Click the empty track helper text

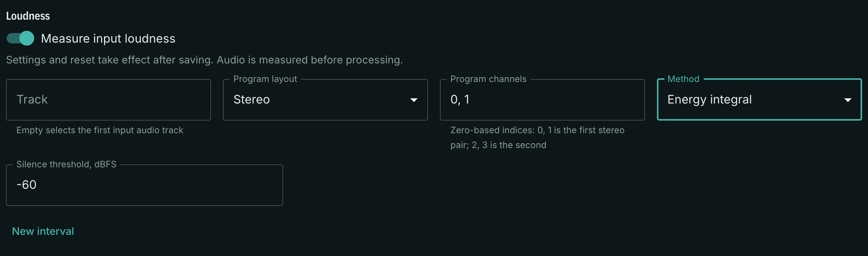(100, 130)
